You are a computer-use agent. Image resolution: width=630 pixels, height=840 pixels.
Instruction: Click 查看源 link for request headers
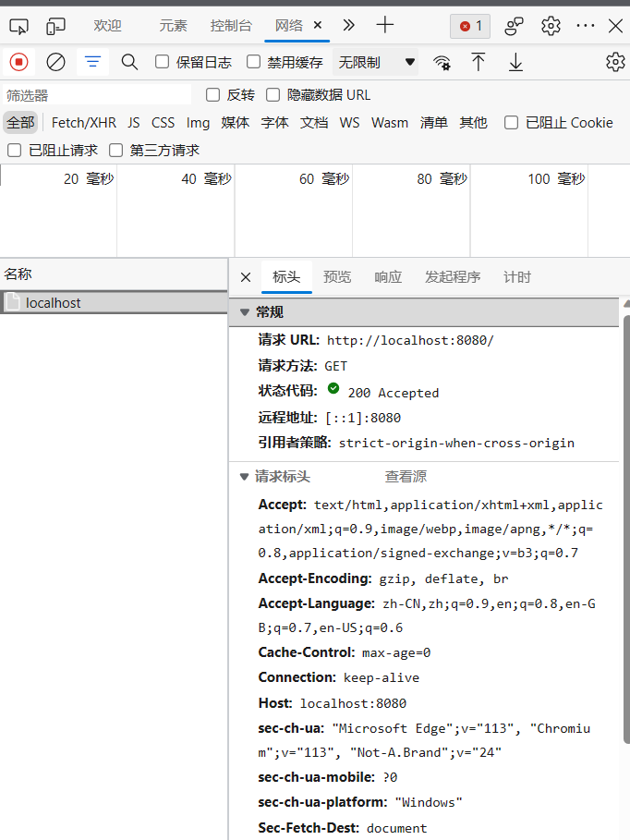[406, 477]
